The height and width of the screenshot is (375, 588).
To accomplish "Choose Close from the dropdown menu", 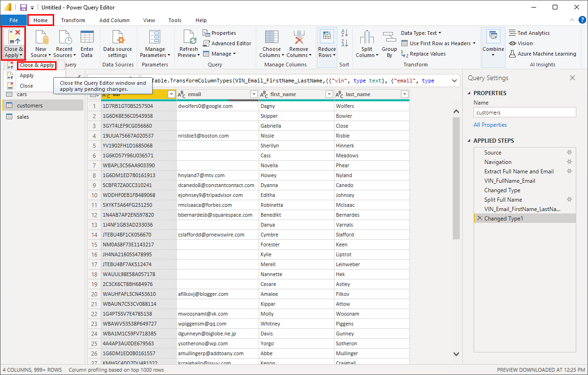I will [26, 86].
